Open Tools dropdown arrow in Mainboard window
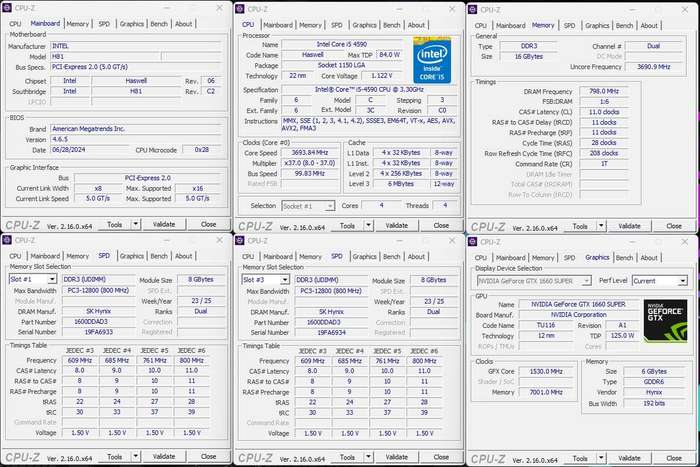This screenshot has width=700, height=467. click(135, 224)
